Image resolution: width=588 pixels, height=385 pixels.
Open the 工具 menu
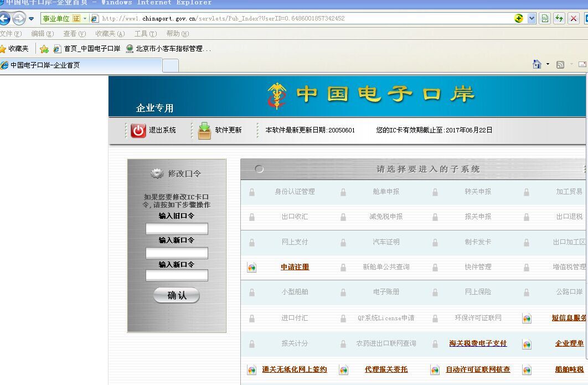pos(145,34)
